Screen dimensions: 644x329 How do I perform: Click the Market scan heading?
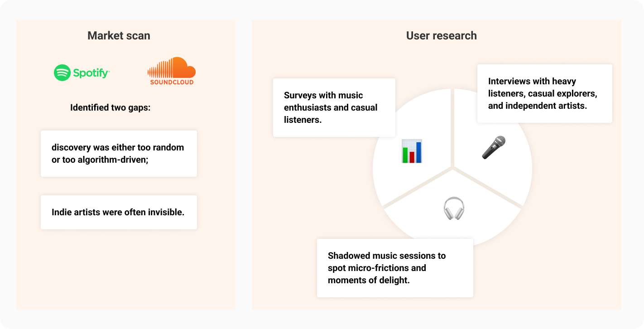pyautogui.click(x=119, y=36)
